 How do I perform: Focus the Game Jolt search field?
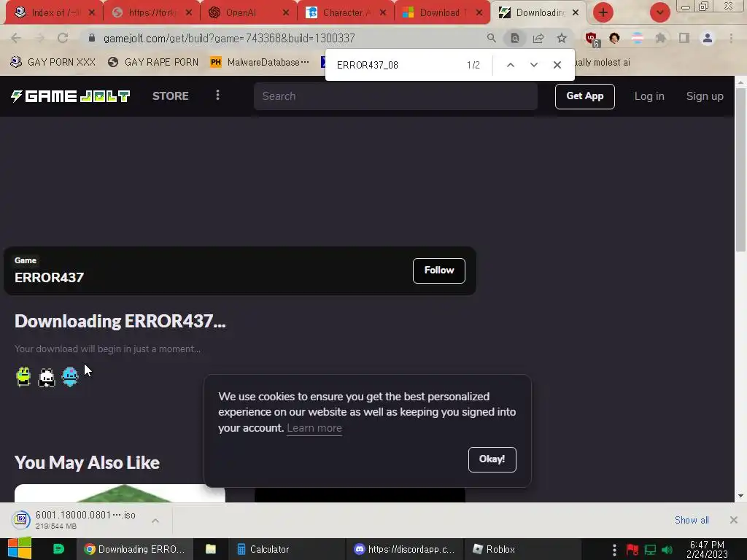tap(395, 96)
